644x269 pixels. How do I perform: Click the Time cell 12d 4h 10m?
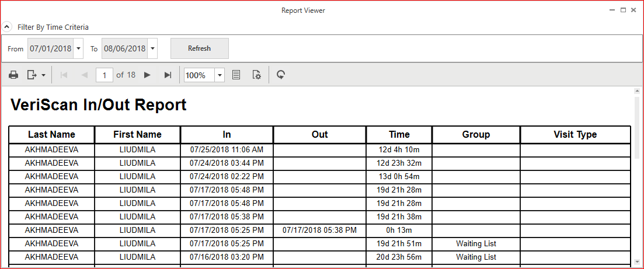coord(399,150)
